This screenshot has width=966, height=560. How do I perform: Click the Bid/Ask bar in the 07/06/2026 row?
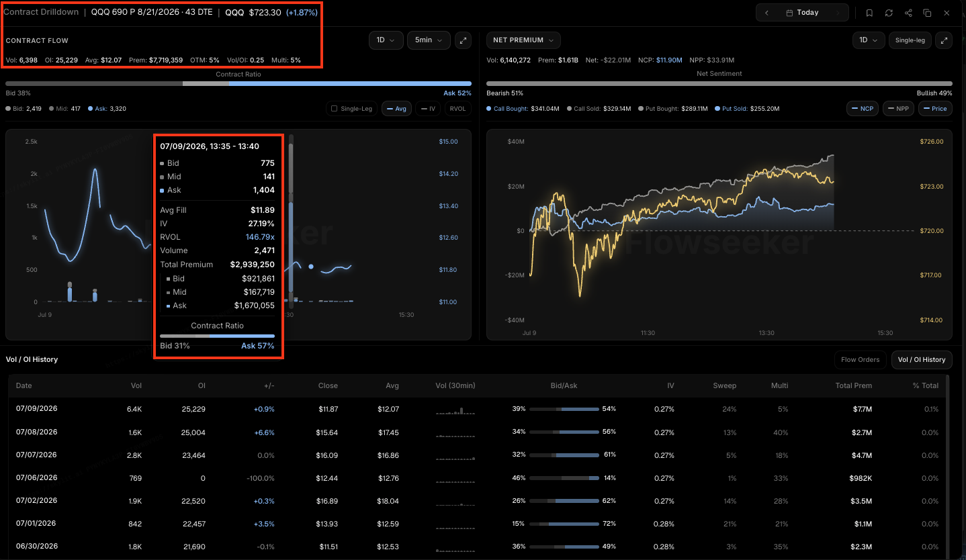[x=564, y=478]
